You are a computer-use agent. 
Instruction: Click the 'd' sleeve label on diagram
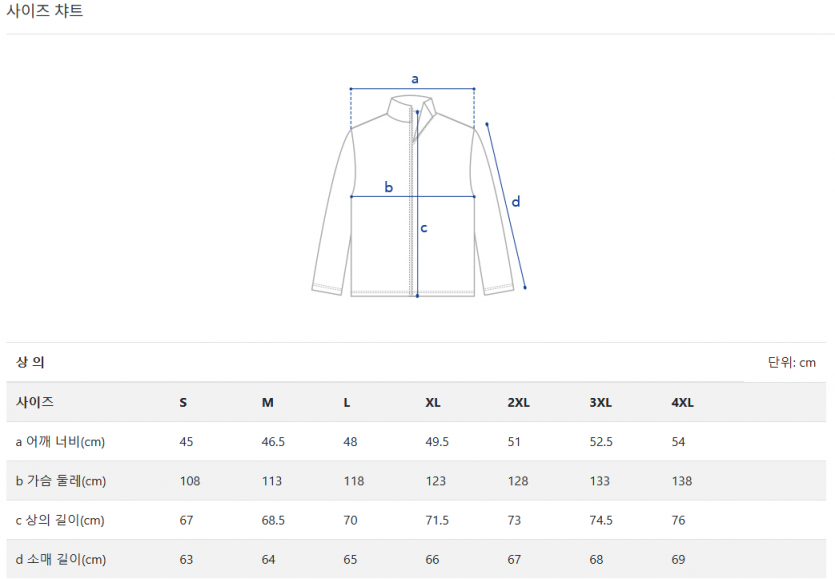(516, 202)
